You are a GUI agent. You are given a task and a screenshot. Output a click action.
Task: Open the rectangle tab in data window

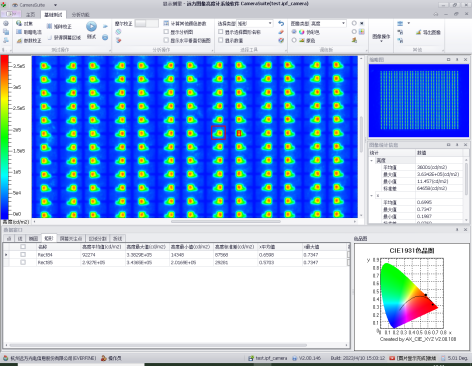[x=49, y=238]
